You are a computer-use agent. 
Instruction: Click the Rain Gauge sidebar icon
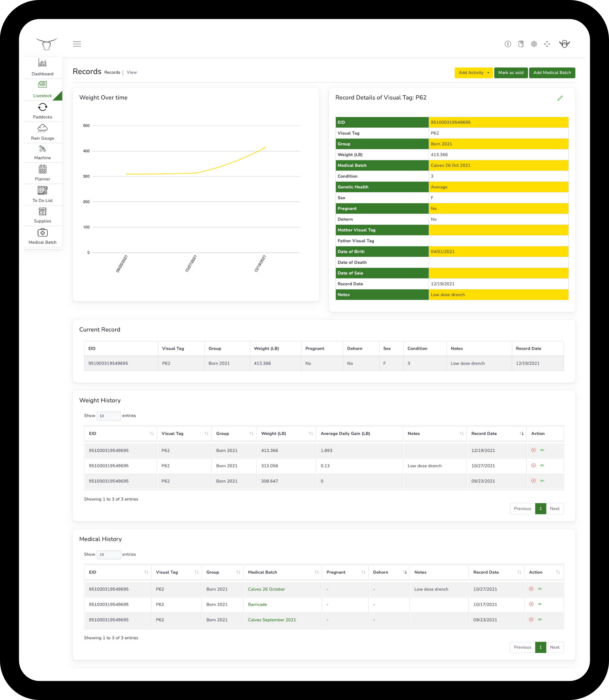pyautogui.click(x=43, y=128)
